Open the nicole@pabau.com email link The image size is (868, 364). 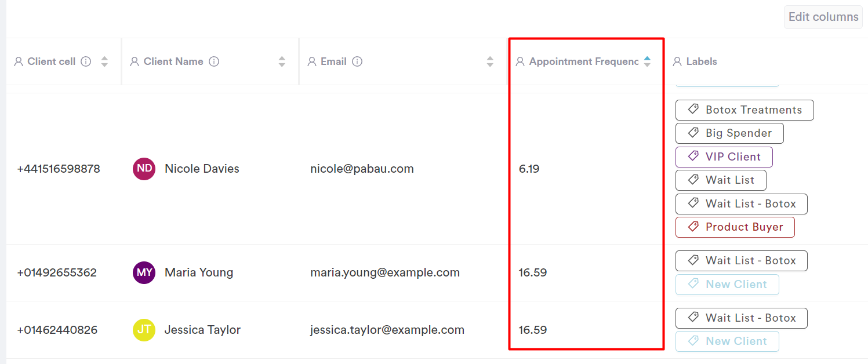(362, 169)
